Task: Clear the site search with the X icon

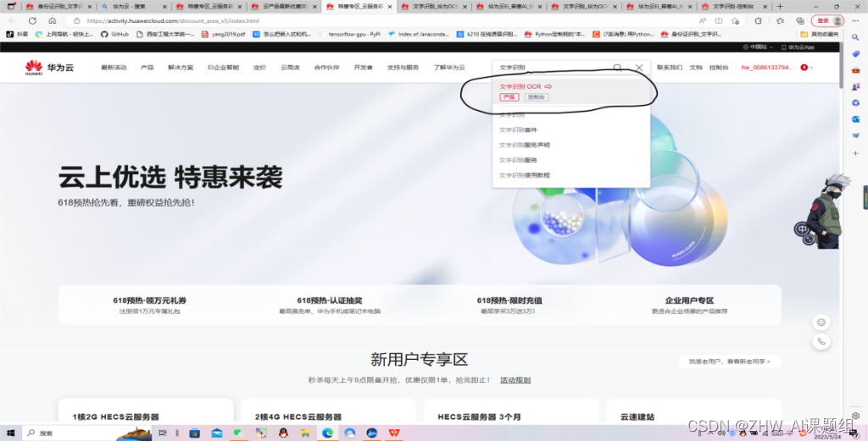Action: (x=639, y=68)
